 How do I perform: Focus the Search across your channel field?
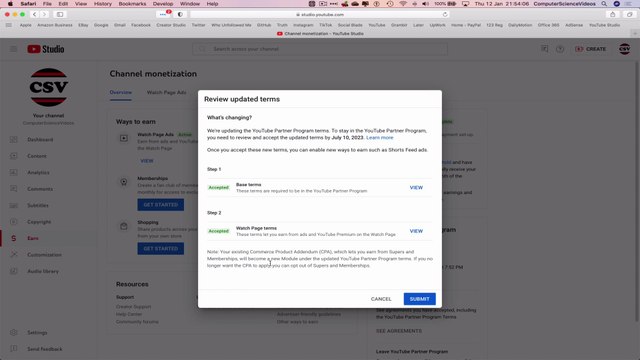tap(320, 49)
